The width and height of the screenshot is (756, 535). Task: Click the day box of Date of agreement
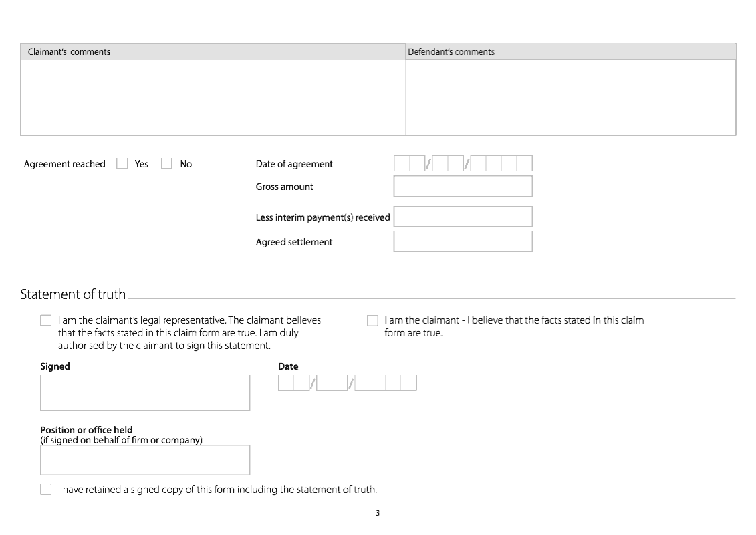click(409, 163)
